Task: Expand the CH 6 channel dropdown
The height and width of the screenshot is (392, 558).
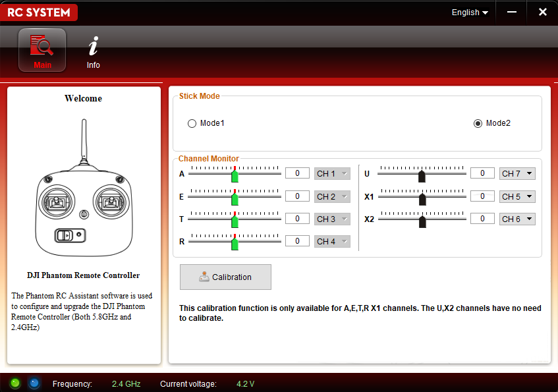Action: coord(517,219)
